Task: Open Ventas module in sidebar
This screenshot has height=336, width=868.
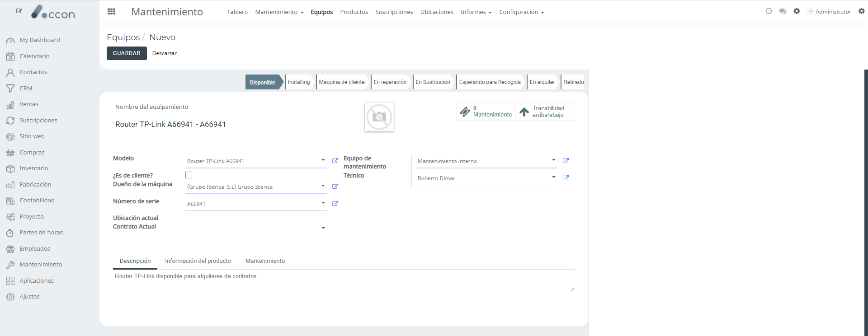Action: click(29, 104)
